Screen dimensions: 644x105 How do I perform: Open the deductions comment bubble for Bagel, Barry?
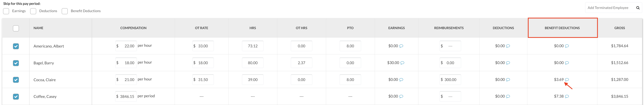pos(508,63)
